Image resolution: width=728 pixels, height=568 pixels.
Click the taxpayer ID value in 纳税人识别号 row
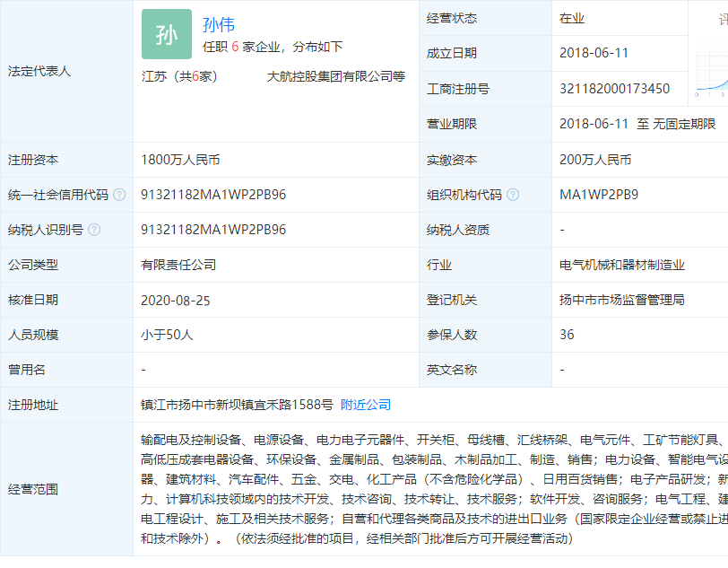[x=213, y=230]
